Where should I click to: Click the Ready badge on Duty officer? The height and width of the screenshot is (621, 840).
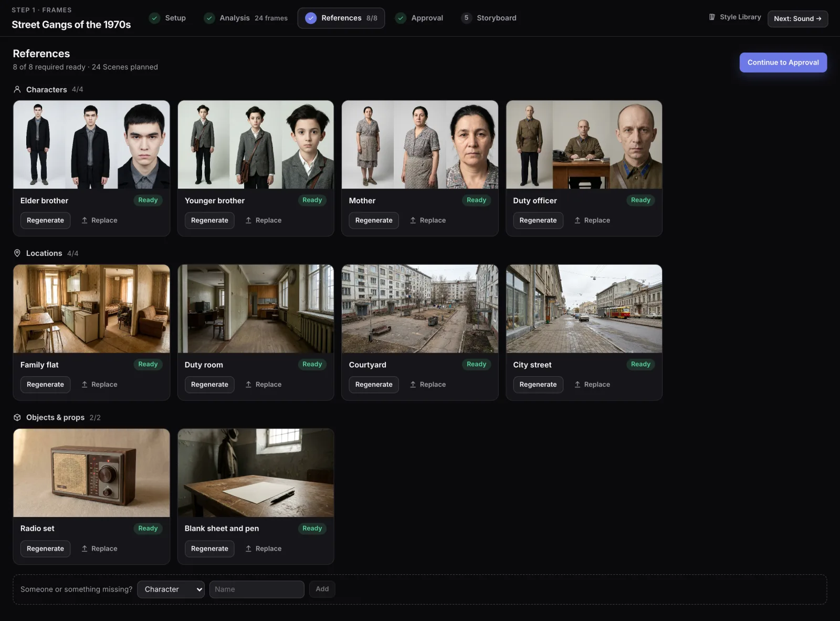(x=640, y=200)
